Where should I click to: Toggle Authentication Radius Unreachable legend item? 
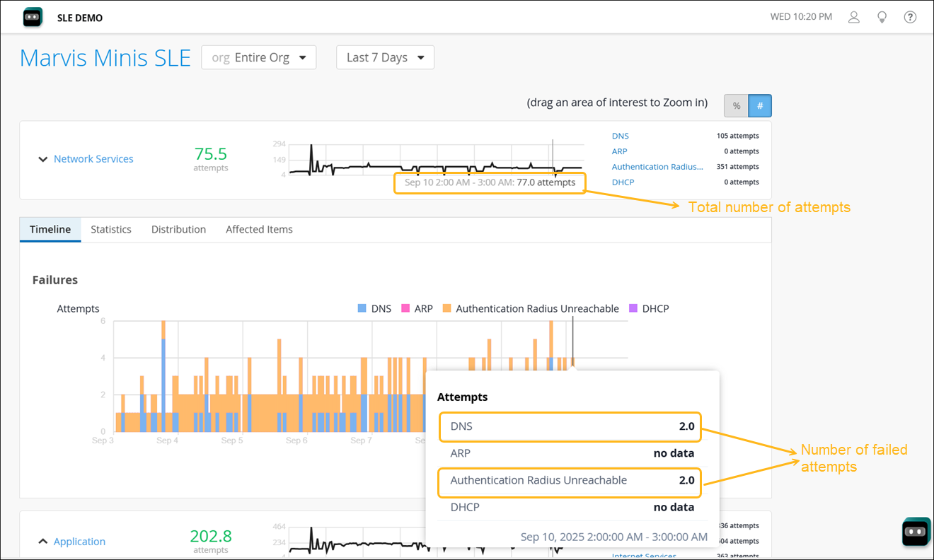pos(531,308)
